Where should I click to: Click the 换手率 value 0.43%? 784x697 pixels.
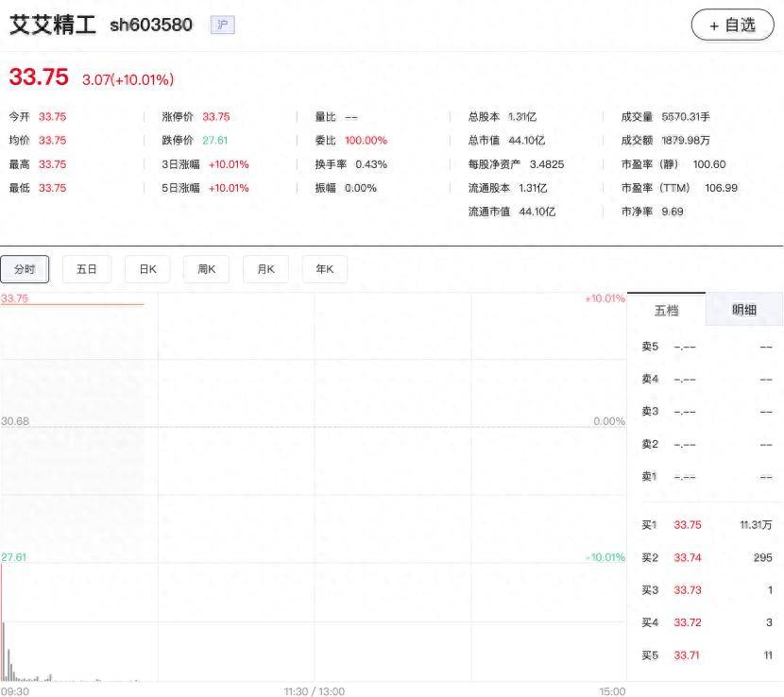[x=371, y=164]
